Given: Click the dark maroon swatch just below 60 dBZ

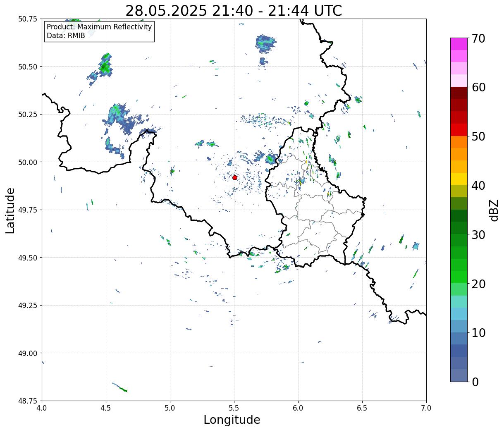Looking at the screenshot, I should coord(459,93).
